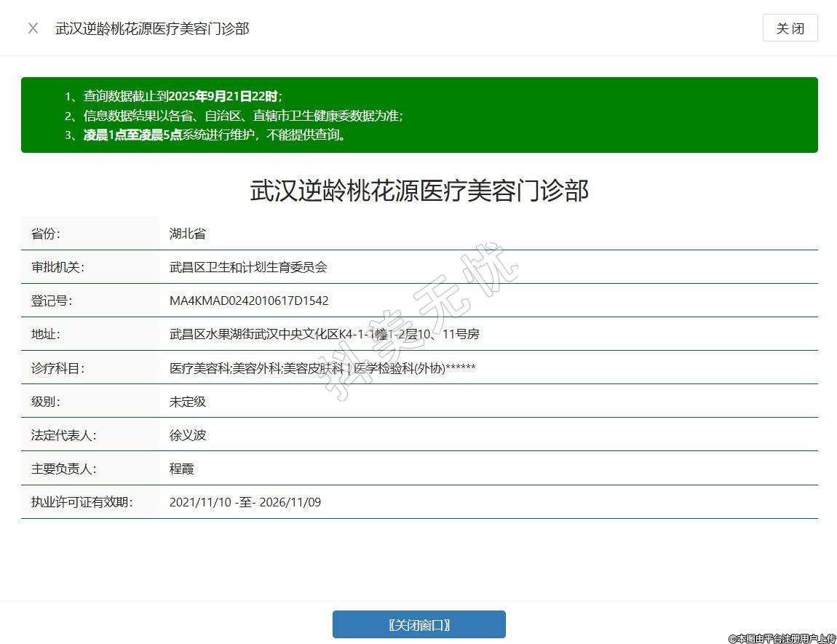Click the 执业许可证有效期 row label
Screen dimensions: 837x644
tap(82, 502)
